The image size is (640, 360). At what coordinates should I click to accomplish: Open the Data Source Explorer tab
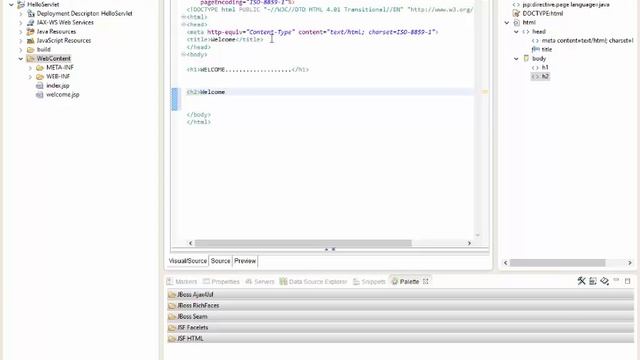(313, 282)
